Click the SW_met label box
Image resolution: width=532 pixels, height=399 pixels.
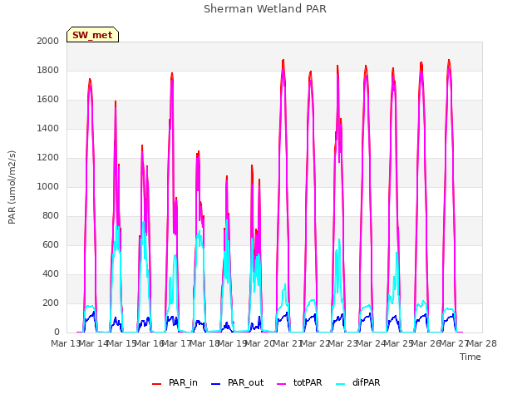(x=92, y=35)
